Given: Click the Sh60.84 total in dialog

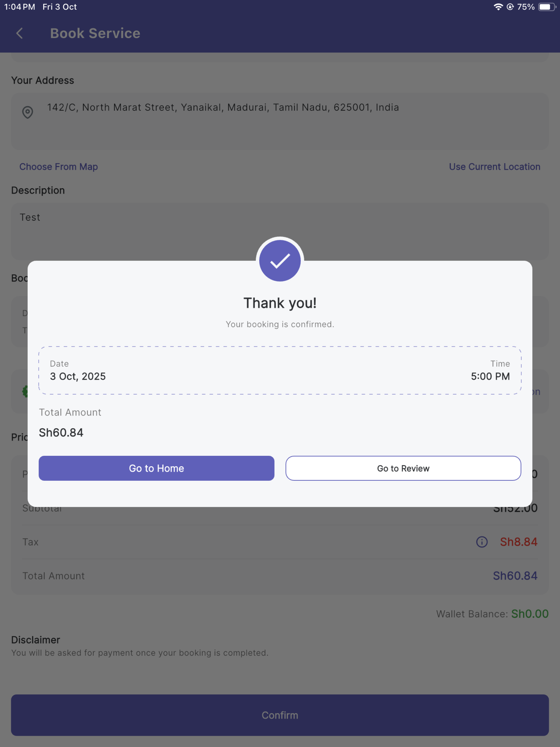Looking at the screenshot, I should coord(61,433).
